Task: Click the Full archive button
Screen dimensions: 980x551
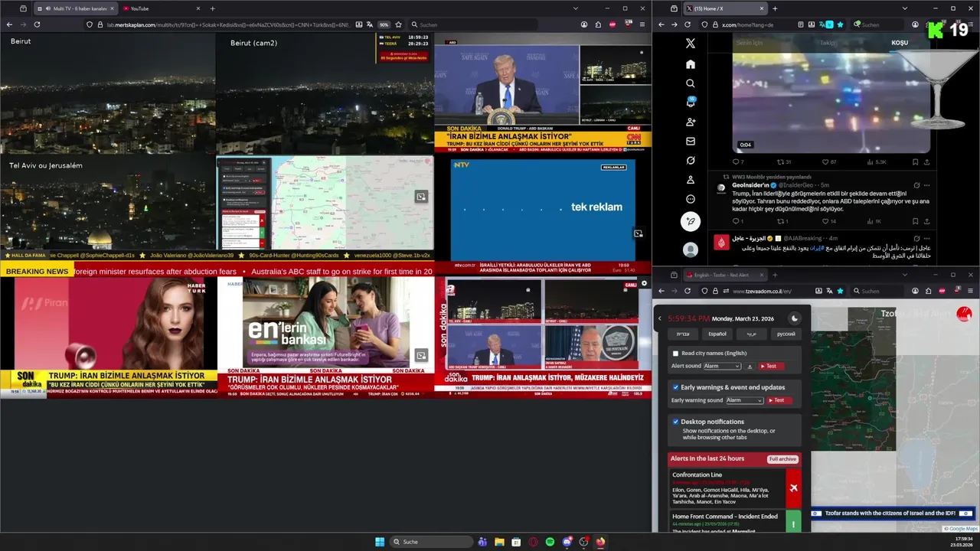Action: click(783, 459)
